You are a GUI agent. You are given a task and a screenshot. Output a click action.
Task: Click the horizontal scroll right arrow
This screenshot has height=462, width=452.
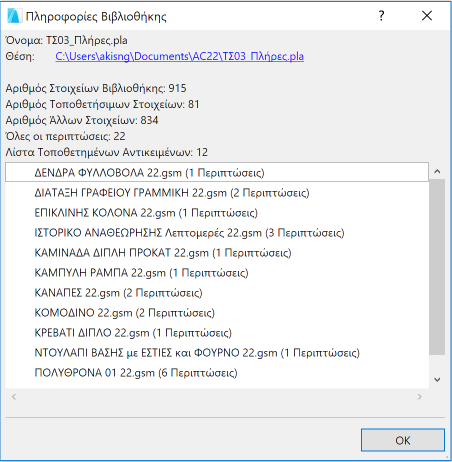point(419,397)
